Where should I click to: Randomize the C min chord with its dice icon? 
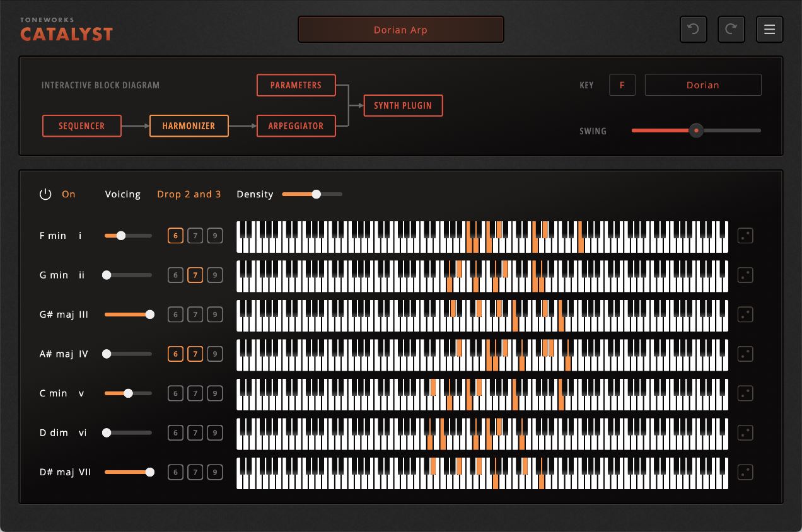tap(745, 393)
